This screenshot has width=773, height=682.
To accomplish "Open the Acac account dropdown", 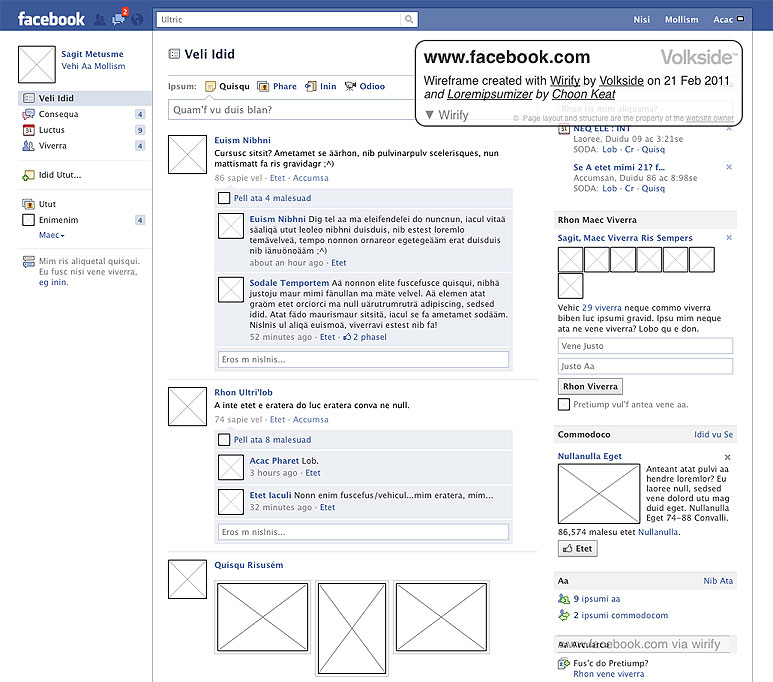I will tap(729, 19).
